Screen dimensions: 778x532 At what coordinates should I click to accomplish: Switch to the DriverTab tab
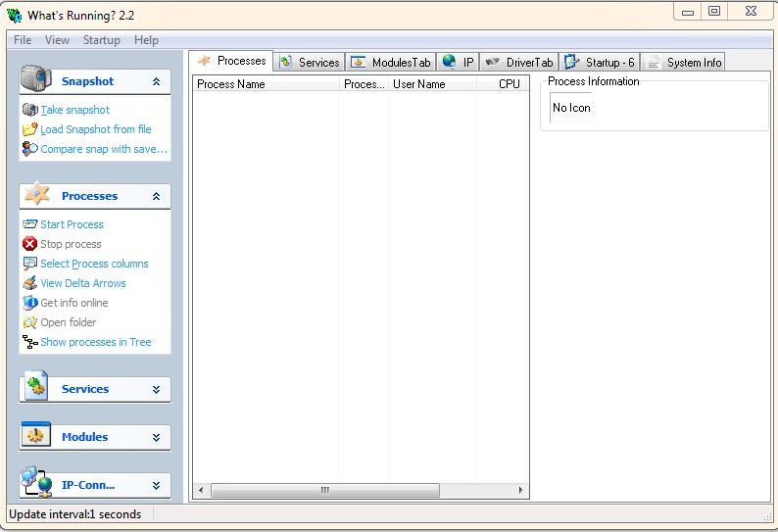point(518,63)
